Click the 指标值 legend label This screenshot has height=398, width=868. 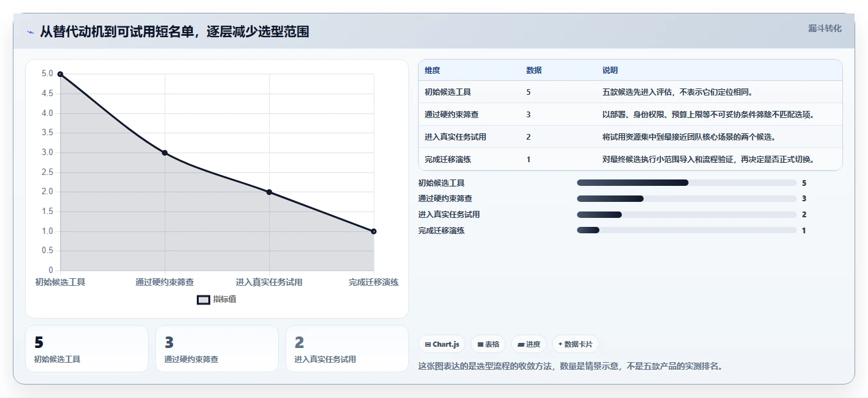[224, 299]
